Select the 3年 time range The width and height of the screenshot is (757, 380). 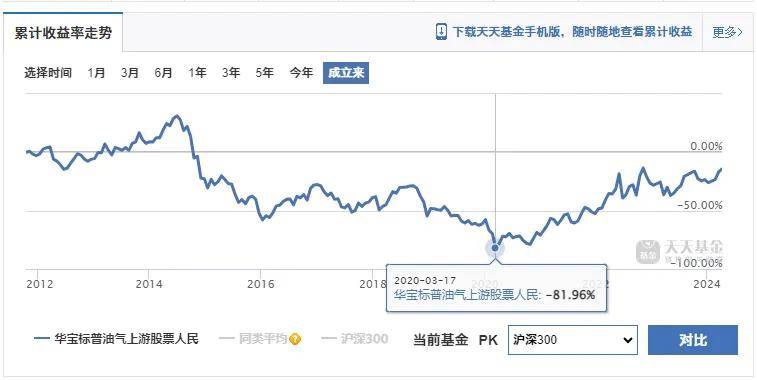click(231, 73)
